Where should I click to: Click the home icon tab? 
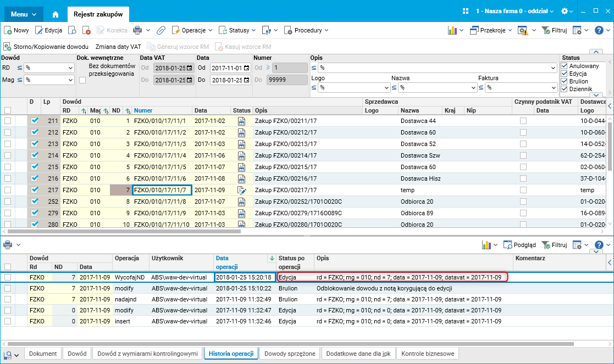[x=55, y=14]
